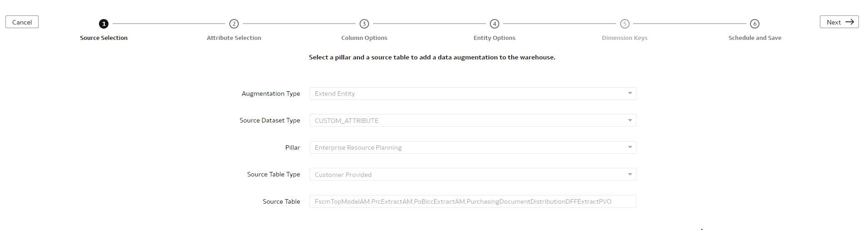
Task: Click the step 2 circle icon
Action: (234, 24)
